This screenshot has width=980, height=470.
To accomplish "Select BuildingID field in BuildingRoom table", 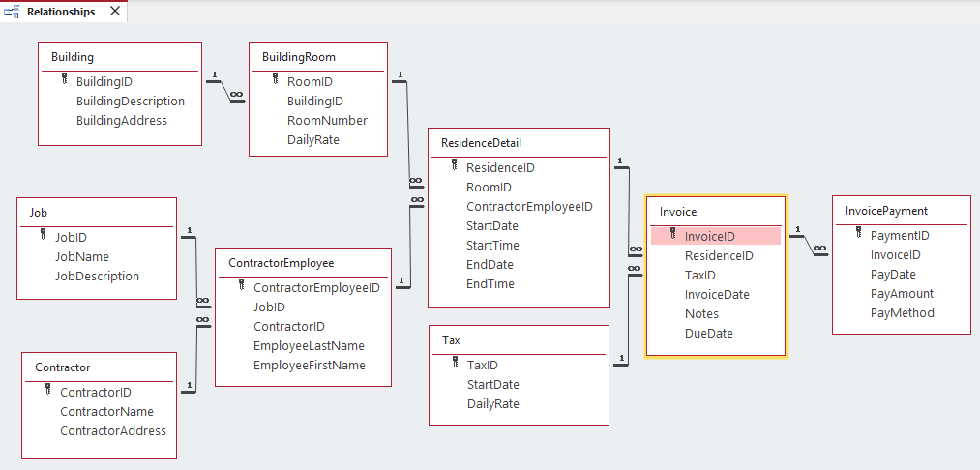I will (x=315, y=102).
